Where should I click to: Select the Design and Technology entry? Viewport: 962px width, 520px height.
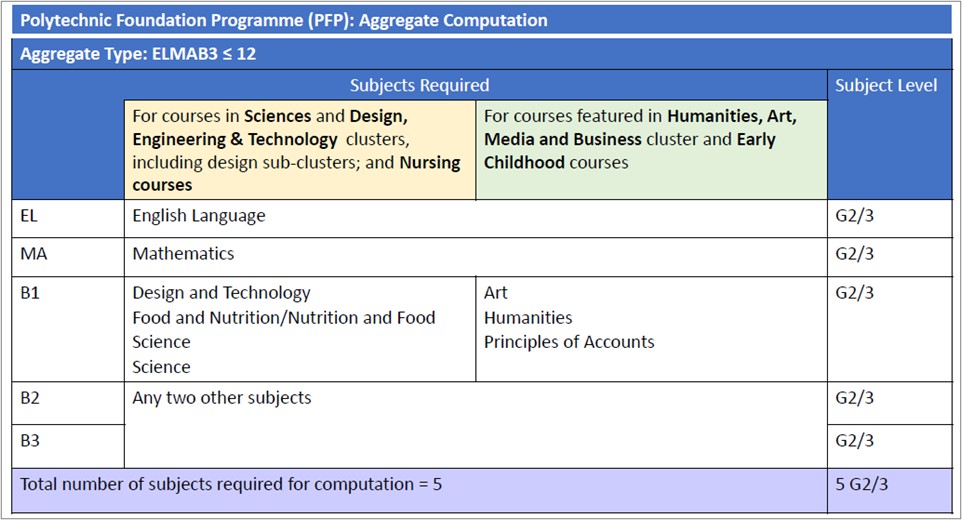pyautogui.click(x=222, y=293)
